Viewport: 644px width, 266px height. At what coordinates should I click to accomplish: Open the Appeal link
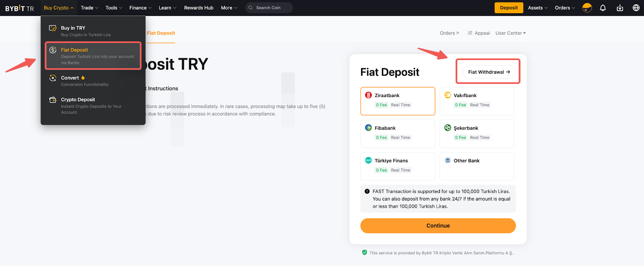click(479, 33)
